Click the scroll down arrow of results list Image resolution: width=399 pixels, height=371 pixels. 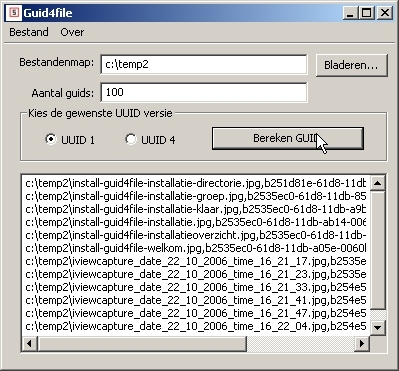click(378, 328)
